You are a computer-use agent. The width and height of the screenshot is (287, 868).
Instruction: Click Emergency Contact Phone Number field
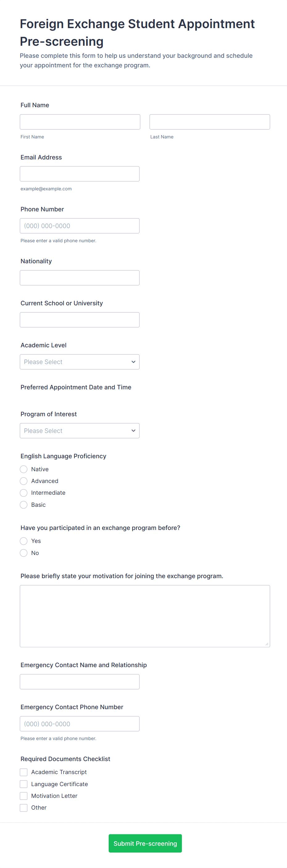pyautogui.click(x=79, y=724)
